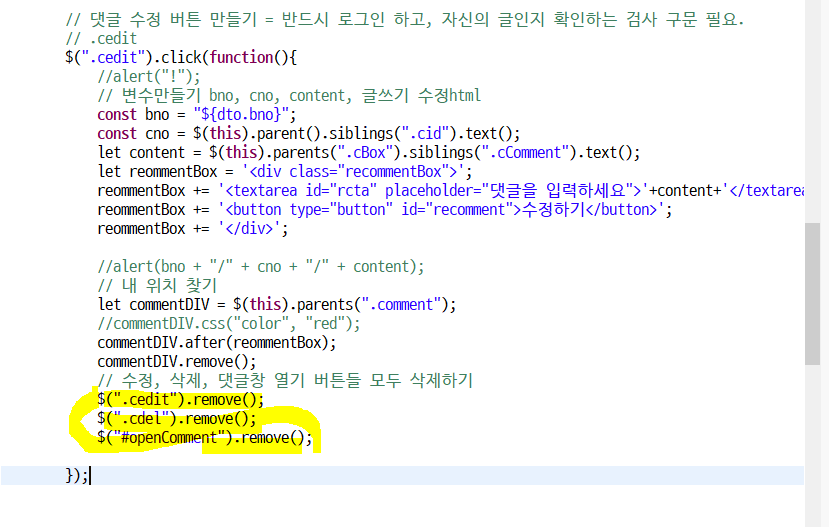
Task: Click the line containing '<textarea id="rcta"'
Action: (450, 191)
